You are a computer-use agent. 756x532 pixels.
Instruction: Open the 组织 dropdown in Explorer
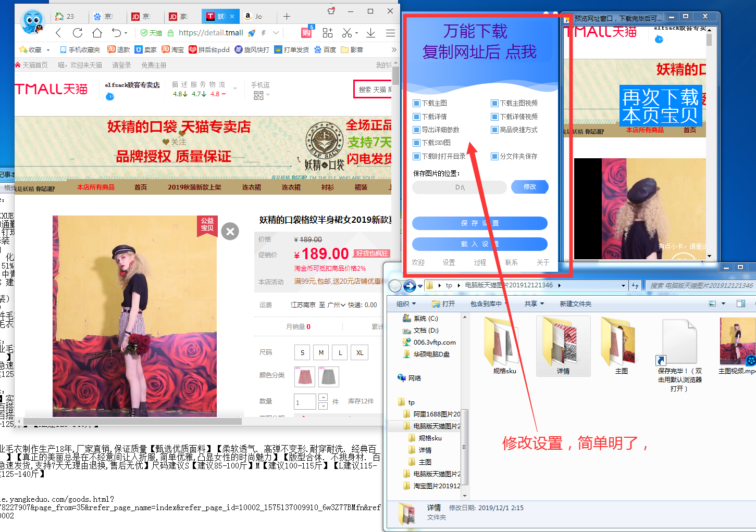pos(406,303)
